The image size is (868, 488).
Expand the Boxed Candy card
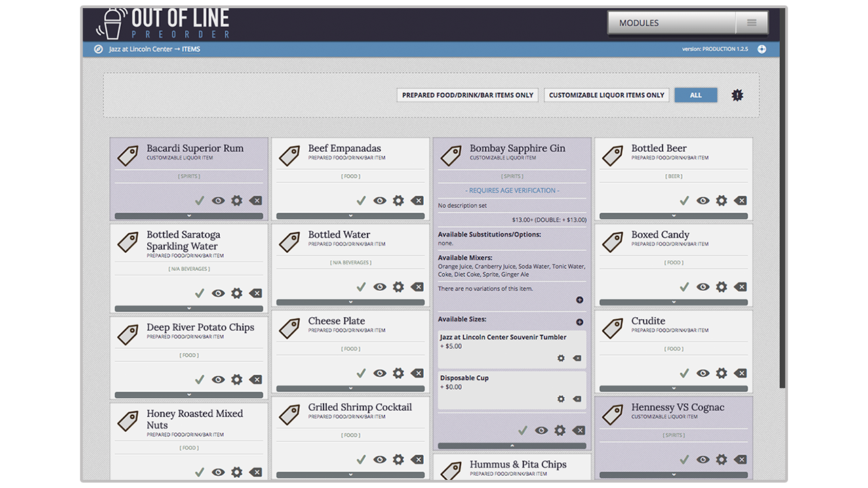[x=674, y=302]
